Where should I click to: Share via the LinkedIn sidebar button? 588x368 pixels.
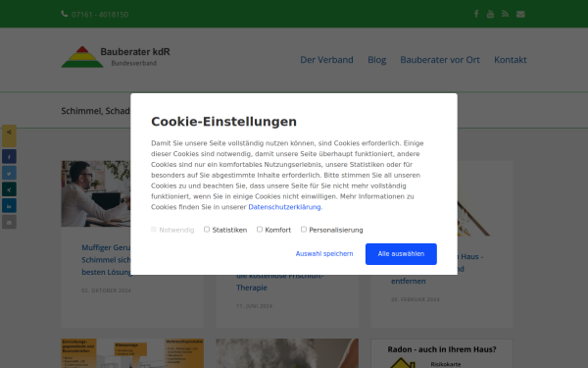click(x=9, y=206)
